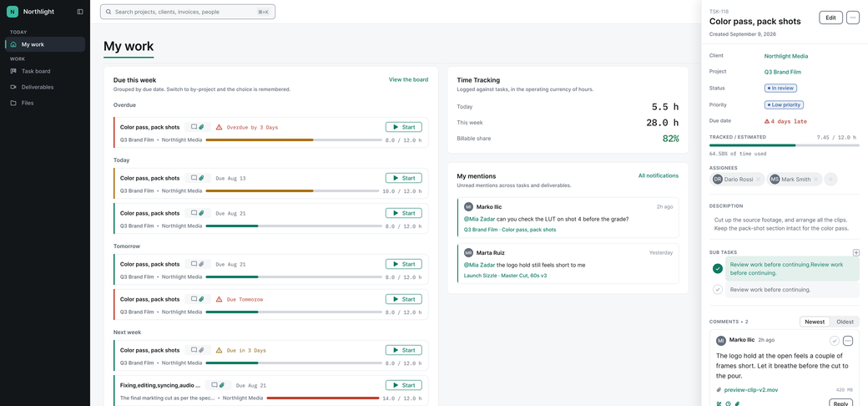Screen dimensions: 868x406
Task: Open the Launch Sizzle - Master Cut mention link
Action: coord(506,276)
